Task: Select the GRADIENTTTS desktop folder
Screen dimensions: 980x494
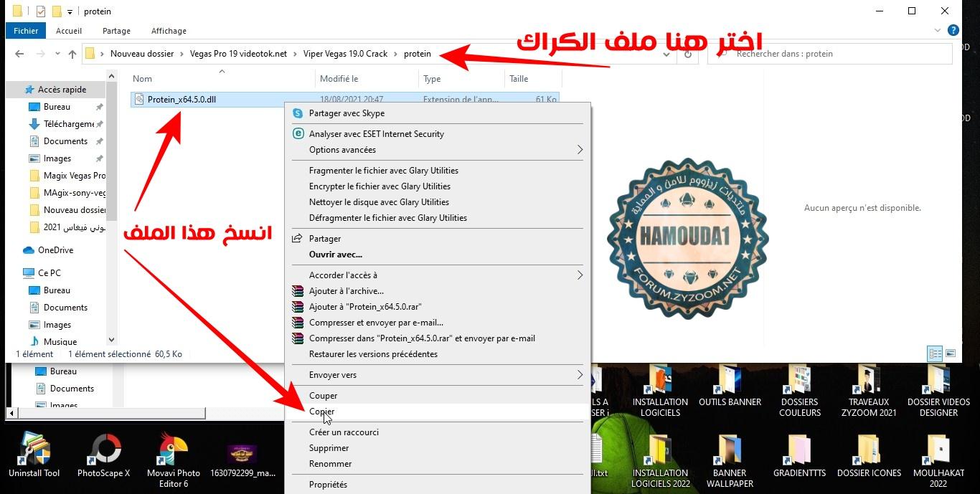Action: coord(799,457)
